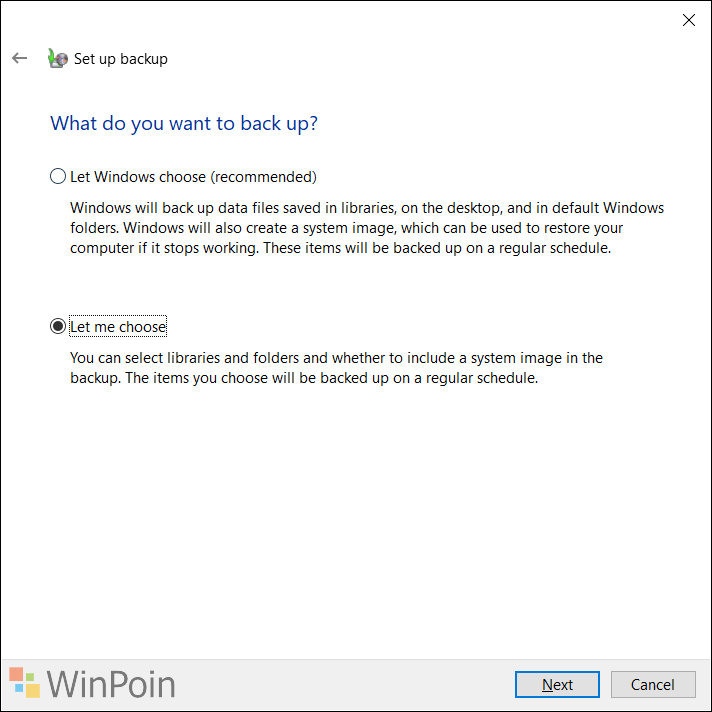
Task: Click the 'Let Windows choose (recommended)' label text
Action: (193, 177)
